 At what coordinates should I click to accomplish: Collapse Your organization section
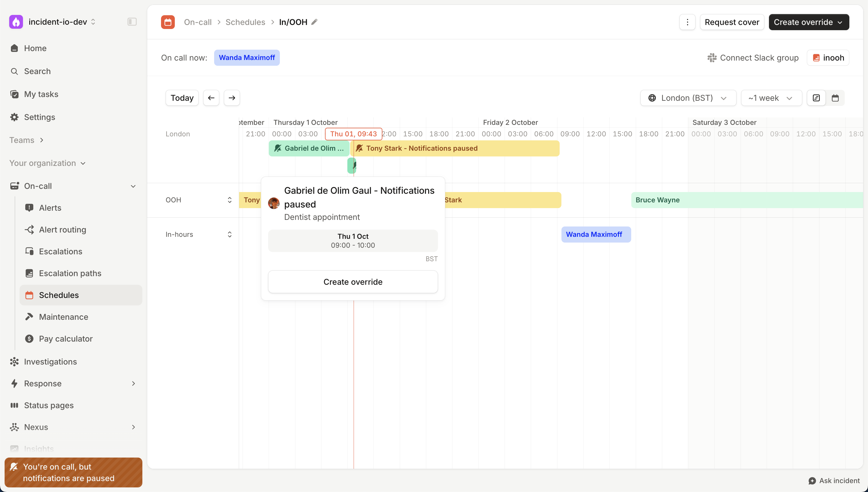tap(47, 163)
